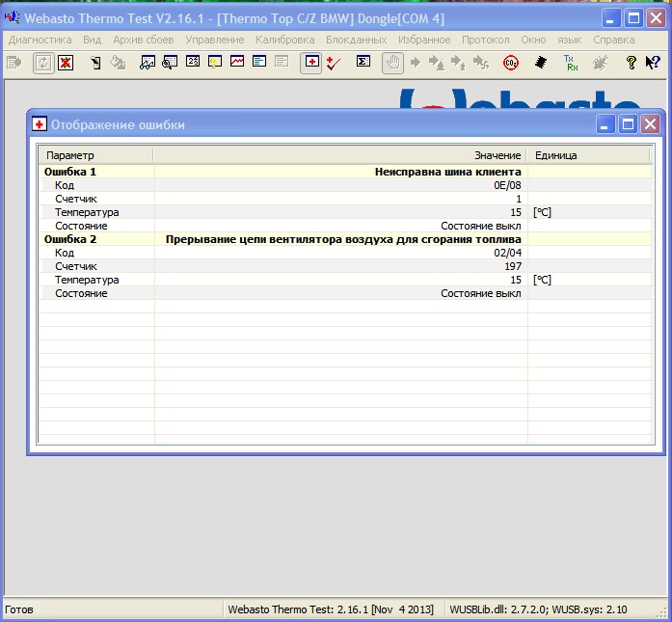Image resolution: width=672 pixels, height=622 pixels.
Task: Click the yellow lightbulb window icon
Action: pos(215,62)
